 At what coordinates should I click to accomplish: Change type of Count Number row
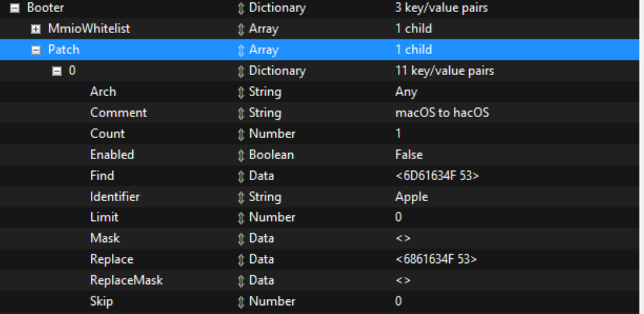click(241, 134)
